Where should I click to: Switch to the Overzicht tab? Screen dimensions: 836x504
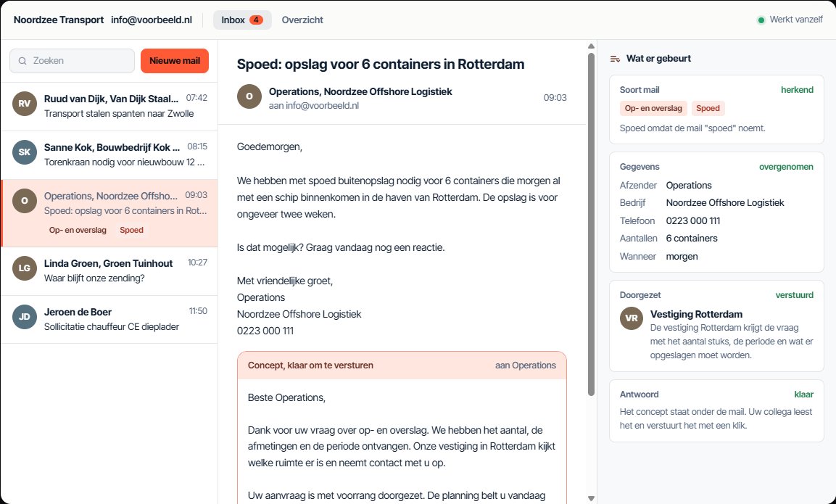(x=302, y=20)
